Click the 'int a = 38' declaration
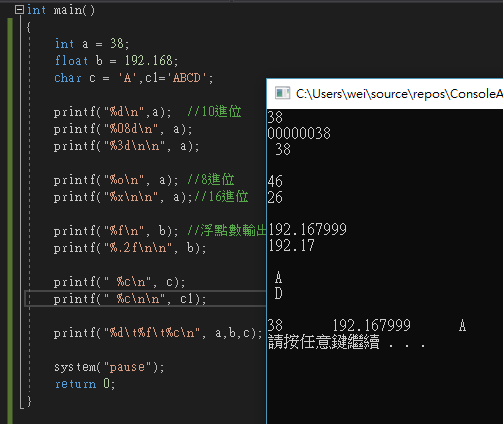Image resolution: width=503 pixels, height=424 pixels. [92, 44]
